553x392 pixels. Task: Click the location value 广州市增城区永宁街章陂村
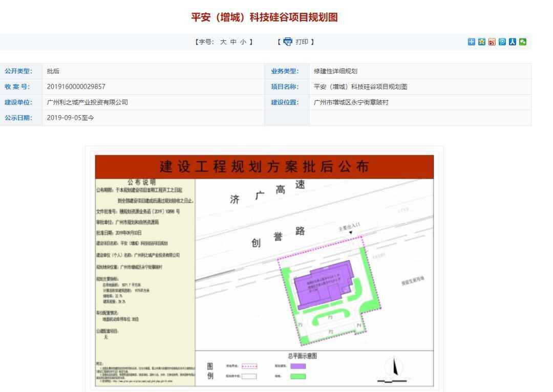(351, 102)
